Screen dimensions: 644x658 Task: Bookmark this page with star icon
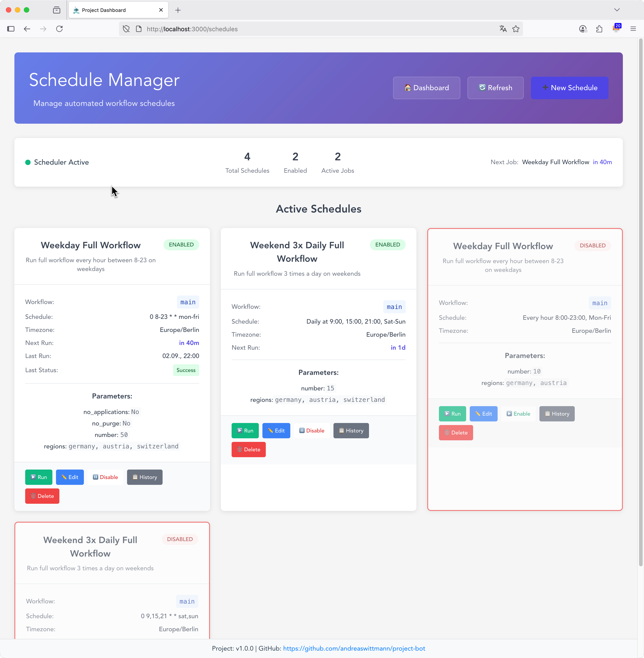[516, 29]
